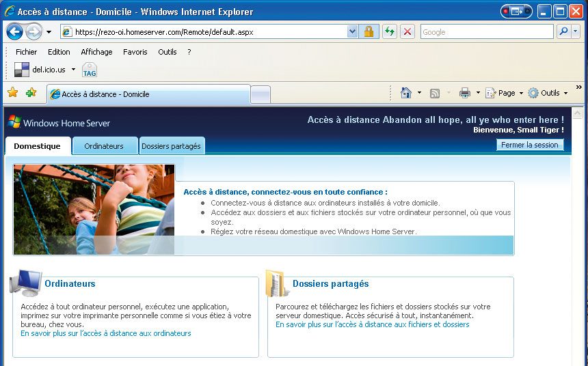The image size is (588, 366).
Task: Open the Favoris menu
Action: click(x=135, y=52)
